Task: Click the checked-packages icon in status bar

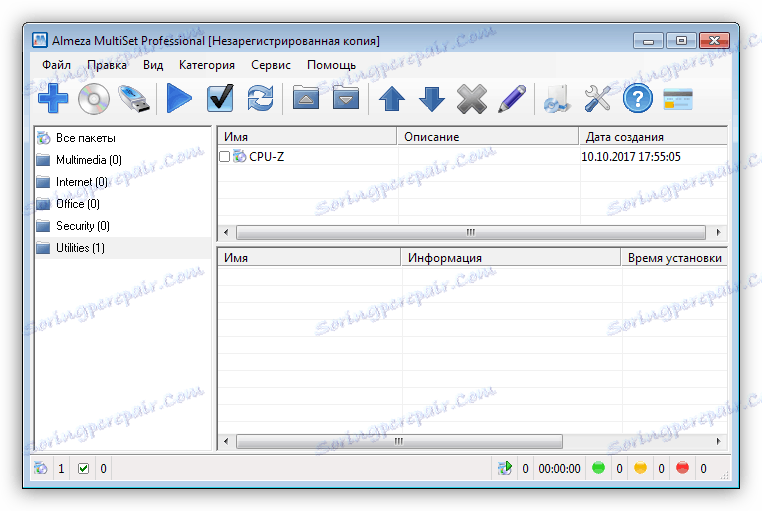Action: tap(83, 469)
